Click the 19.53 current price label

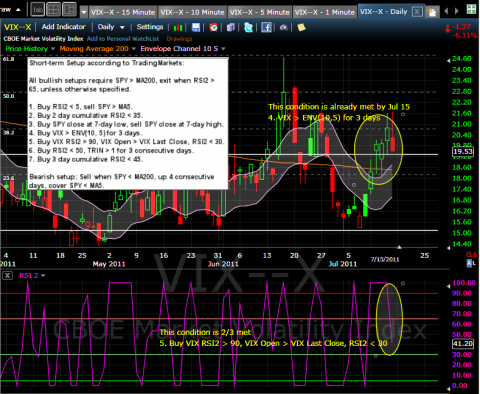point(463,152)
